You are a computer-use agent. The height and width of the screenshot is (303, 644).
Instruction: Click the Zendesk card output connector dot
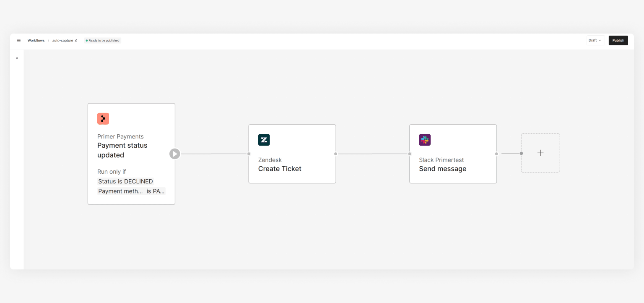click(336, 154)
